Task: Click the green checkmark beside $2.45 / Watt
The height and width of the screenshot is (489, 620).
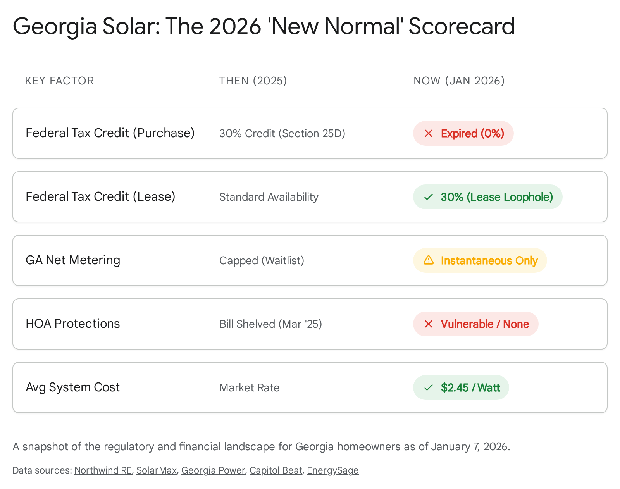Action: click(428, 387)
